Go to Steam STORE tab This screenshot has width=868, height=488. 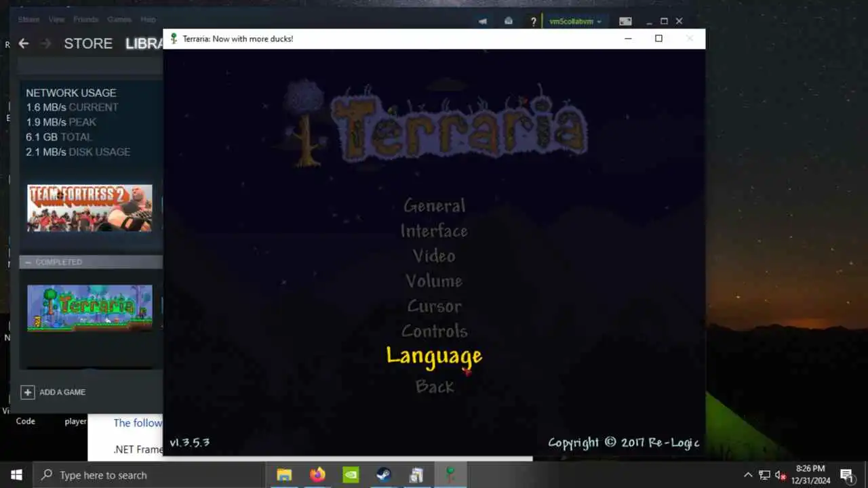(x=88, y=43)
